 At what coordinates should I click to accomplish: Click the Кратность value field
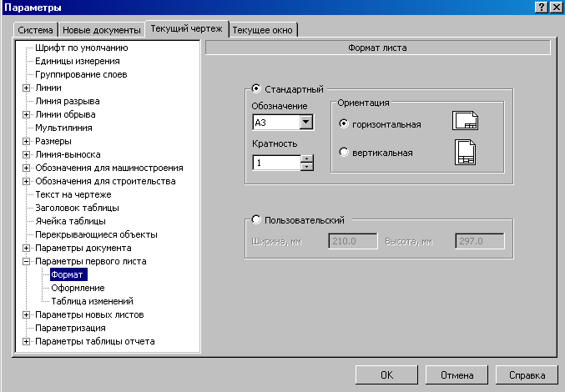[x=276, y=163]
